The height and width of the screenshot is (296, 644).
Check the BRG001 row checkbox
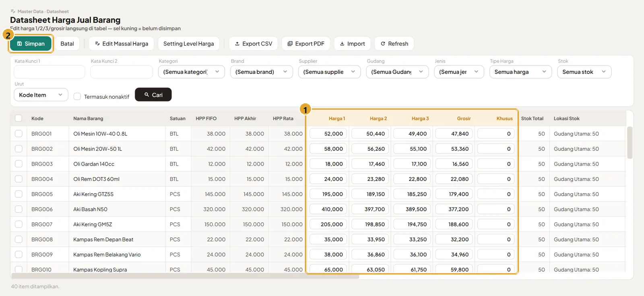coord(19,133)
